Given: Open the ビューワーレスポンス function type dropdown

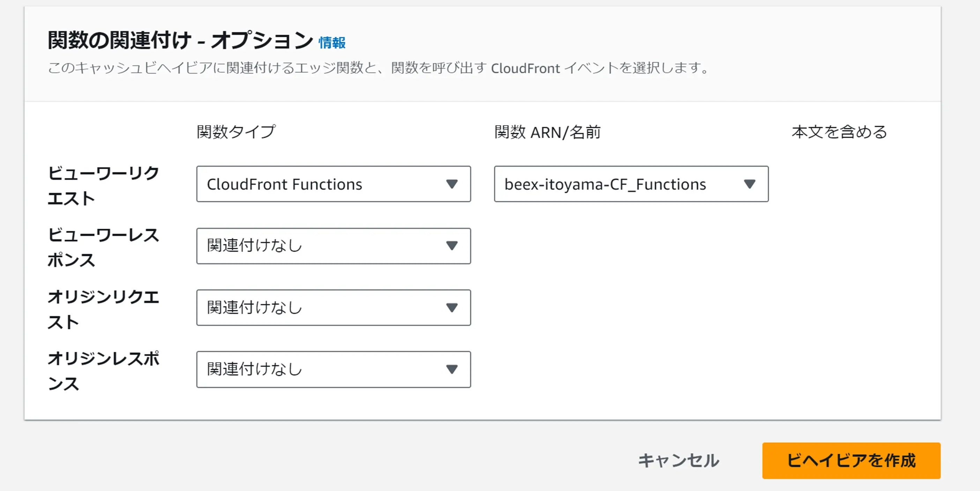Looking at the screenshot, I should (333, 246).
